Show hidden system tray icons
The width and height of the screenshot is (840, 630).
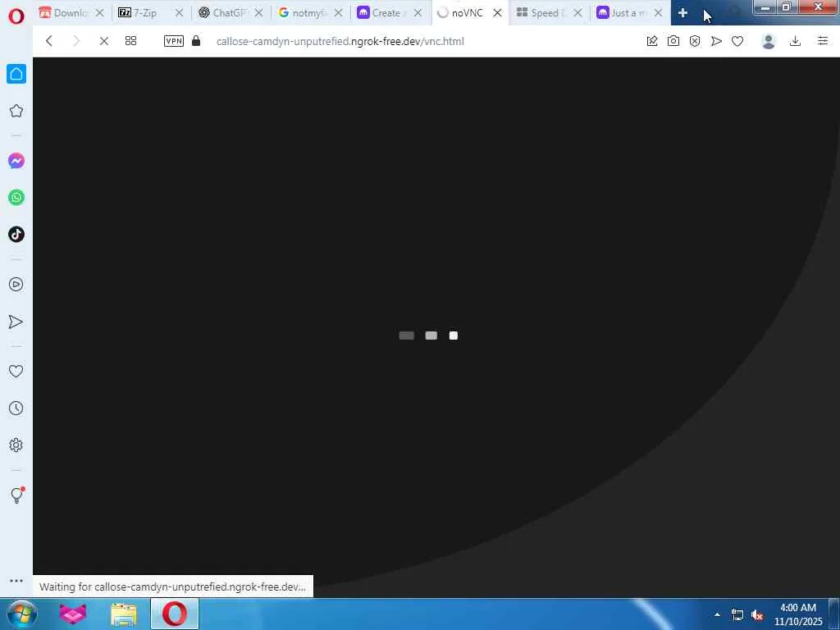coord(717,614)
